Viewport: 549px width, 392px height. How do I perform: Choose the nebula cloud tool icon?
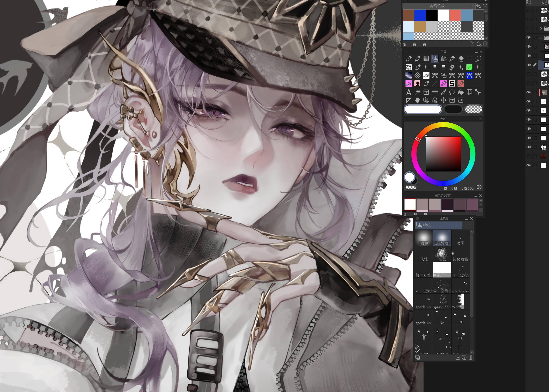click(409, 75)
